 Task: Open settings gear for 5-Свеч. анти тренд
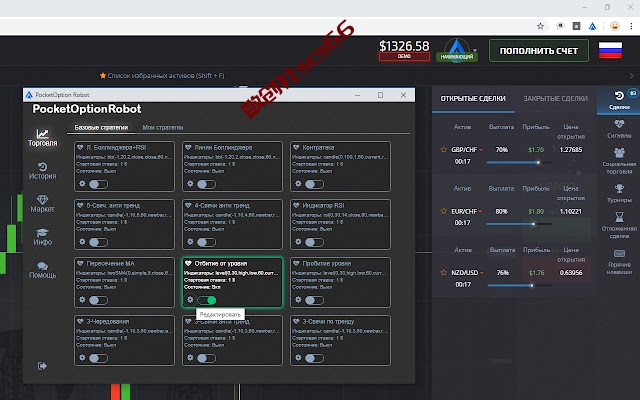(x=82, y=242)
